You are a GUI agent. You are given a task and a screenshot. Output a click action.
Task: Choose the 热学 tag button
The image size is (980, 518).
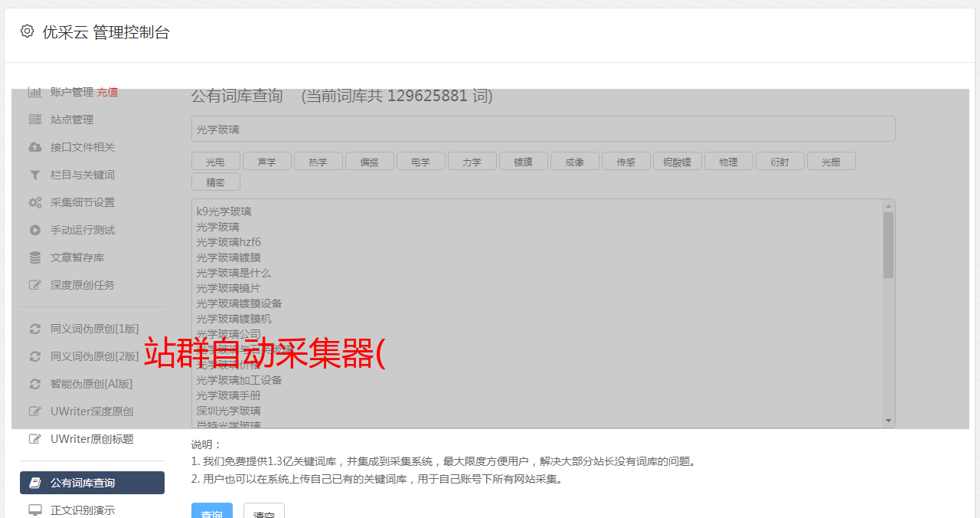[318, 161]
